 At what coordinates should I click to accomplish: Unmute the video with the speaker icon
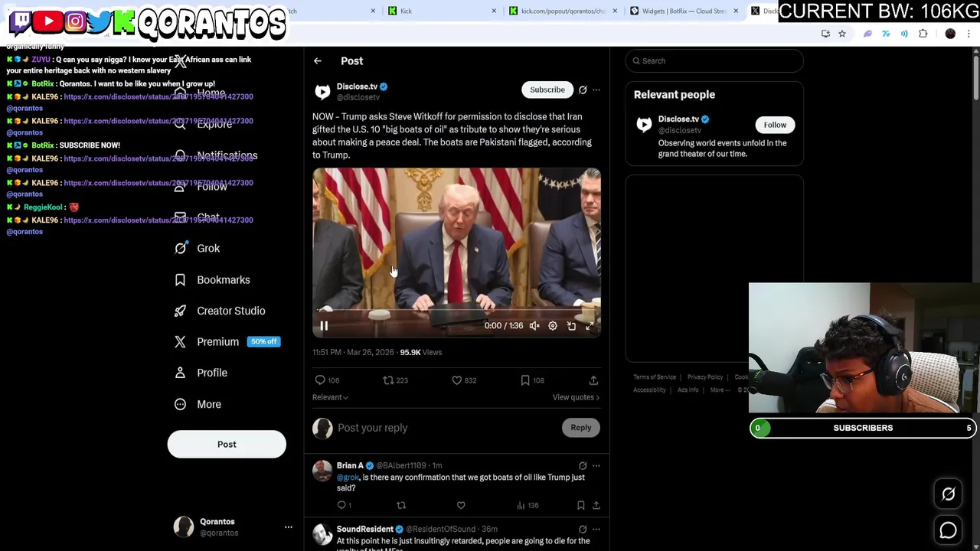click(x=534, y=326)
